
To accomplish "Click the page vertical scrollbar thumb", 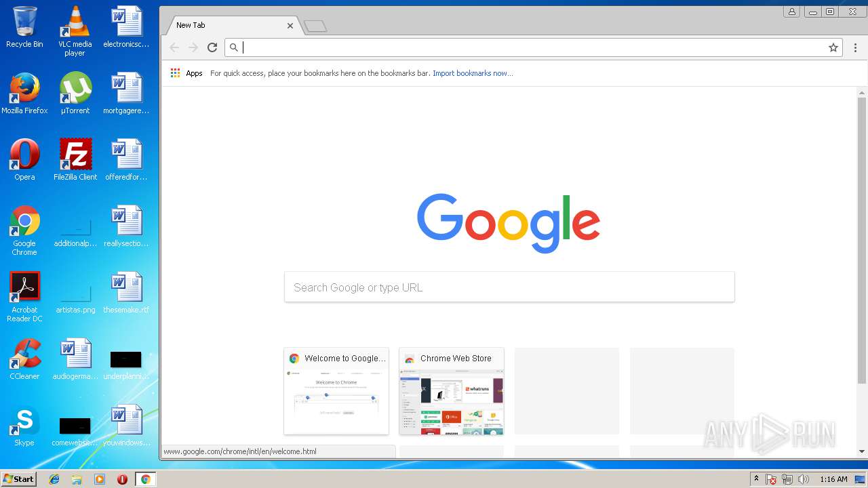I will click(862, 241).
